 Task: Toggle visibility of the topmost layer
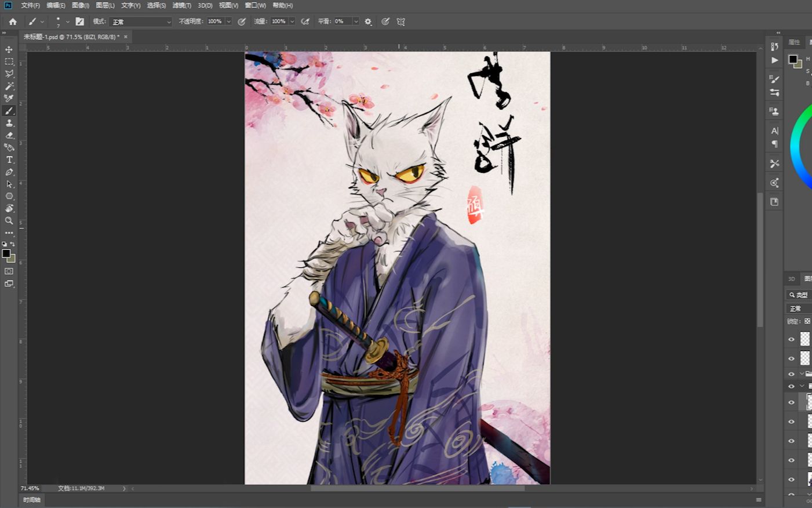(x=791, y=339)
